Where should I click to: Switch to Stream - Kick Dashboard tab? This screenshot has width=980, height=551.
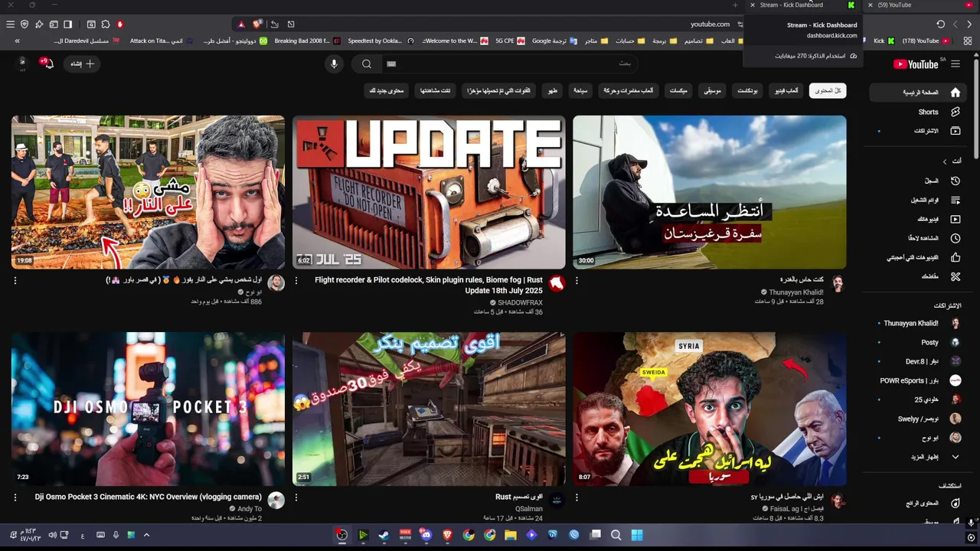(x=802, y=5)
